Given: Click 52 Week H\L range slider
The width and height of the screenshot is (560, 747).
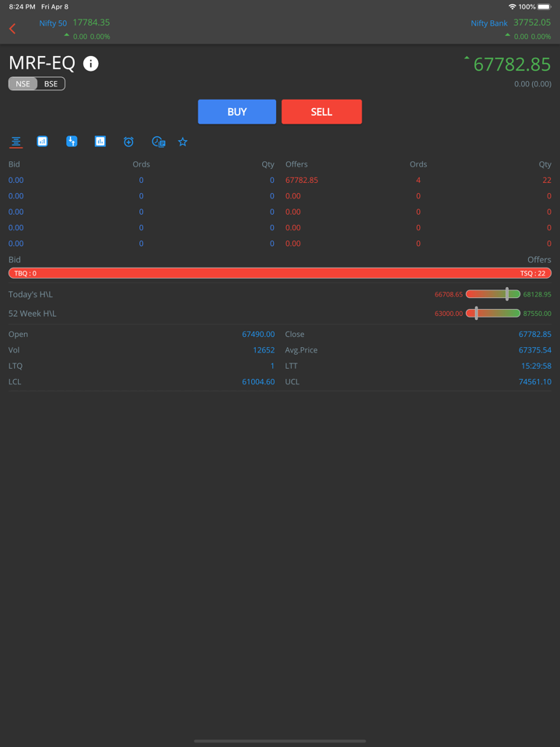Looking at the screenshot, I should (493, 313).
